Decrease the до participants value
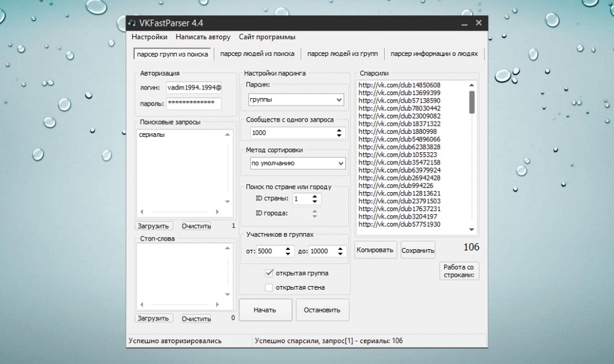614x364 pixels. pyautogui.click(x=340, y=254)
